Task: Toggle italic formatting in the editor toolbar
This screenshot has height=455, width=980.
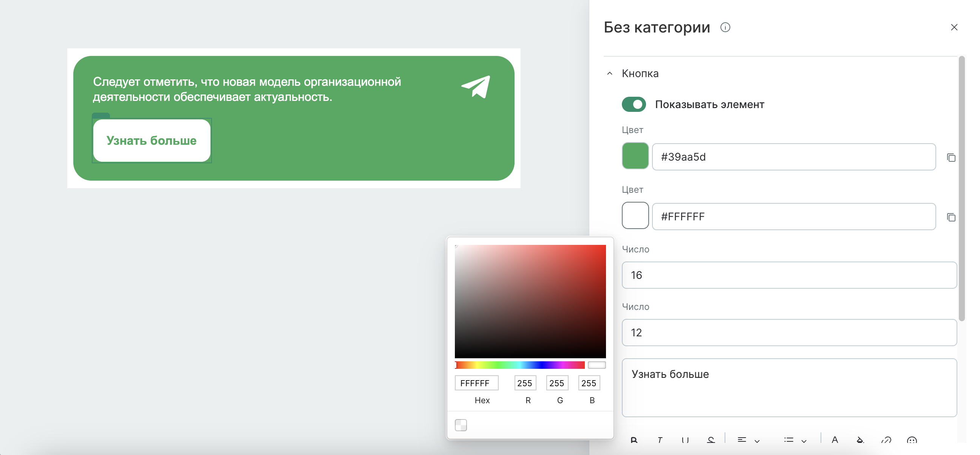Action: coord(660,440)
